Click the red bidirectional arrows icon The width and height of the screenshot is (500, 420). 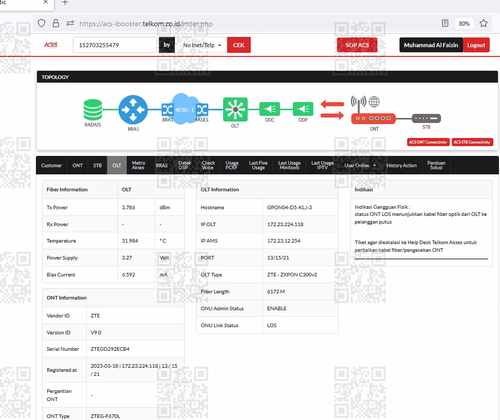pyautogui.click(x=332, y=110)
